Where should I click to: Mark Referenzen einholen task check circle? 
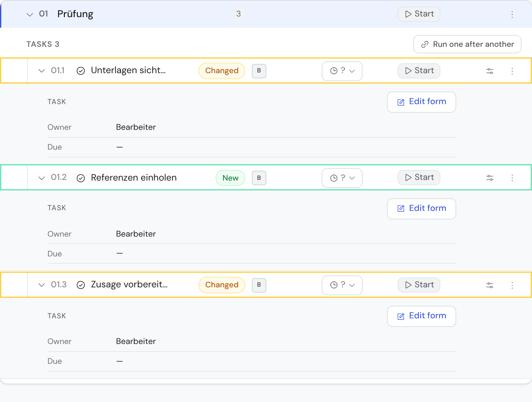click(x=81, y=178)
